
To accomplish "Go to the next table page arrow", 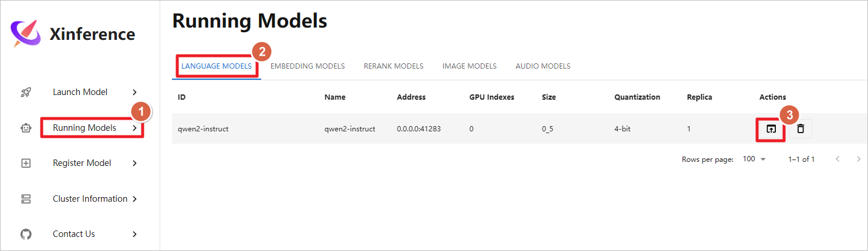I will pos(859,159).
